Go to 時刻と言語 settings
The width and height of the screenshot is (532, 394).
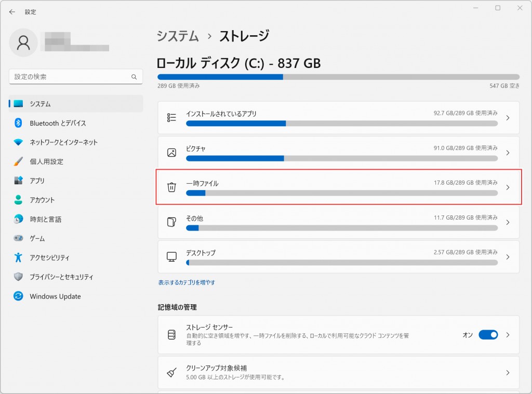pos(45,219)
